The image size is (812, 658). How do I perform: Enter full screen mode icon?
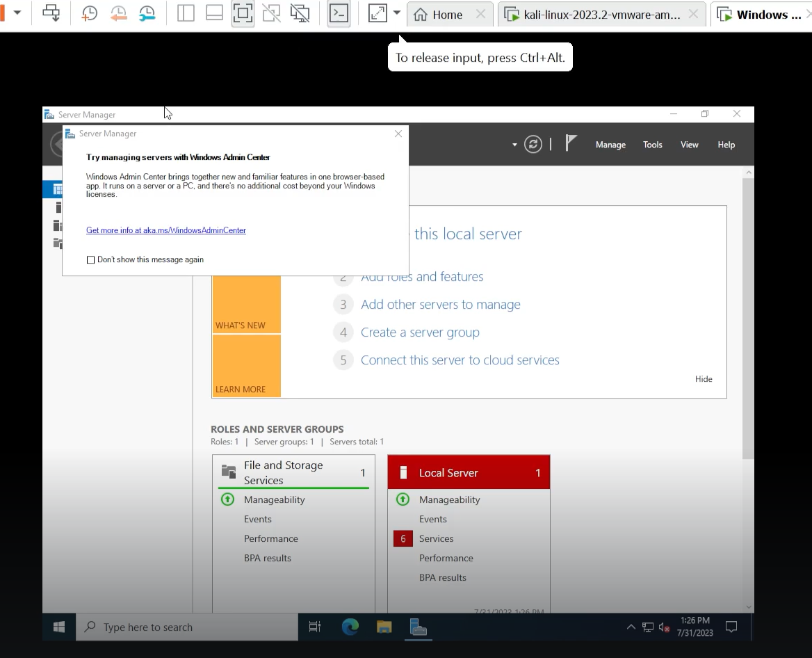(x=243, y=13)
